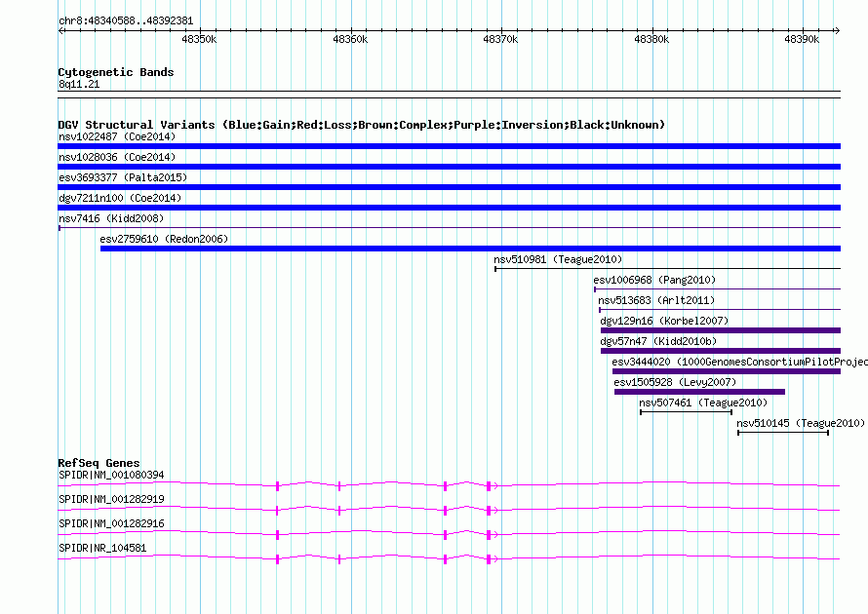Open nsv510981 (Teague2010) variant entry

coord(668,269)
